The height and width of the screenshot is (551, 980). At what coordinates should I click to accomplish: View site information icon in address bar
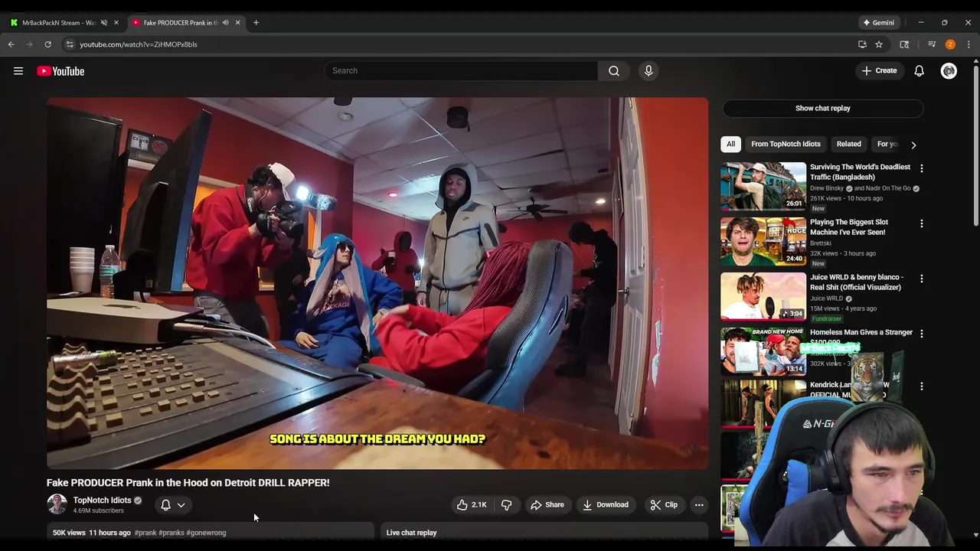[x=70, y=44]
